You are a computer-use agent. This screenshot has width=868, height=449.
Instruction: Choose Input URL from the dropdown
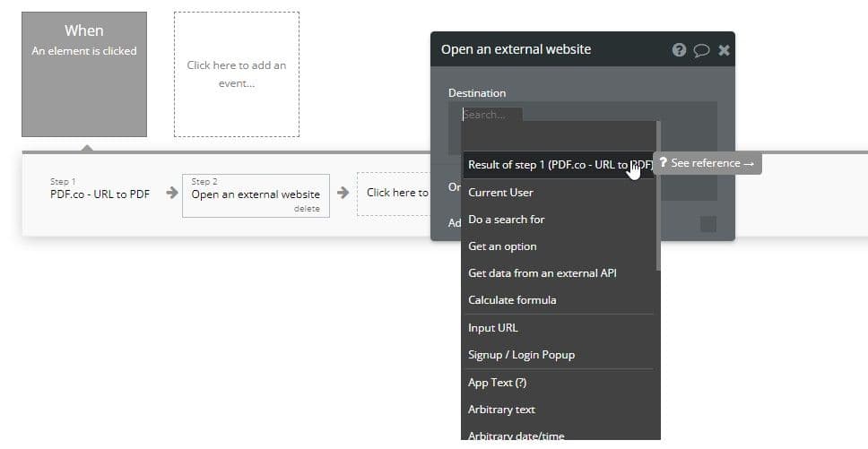[x=492, y=328]
